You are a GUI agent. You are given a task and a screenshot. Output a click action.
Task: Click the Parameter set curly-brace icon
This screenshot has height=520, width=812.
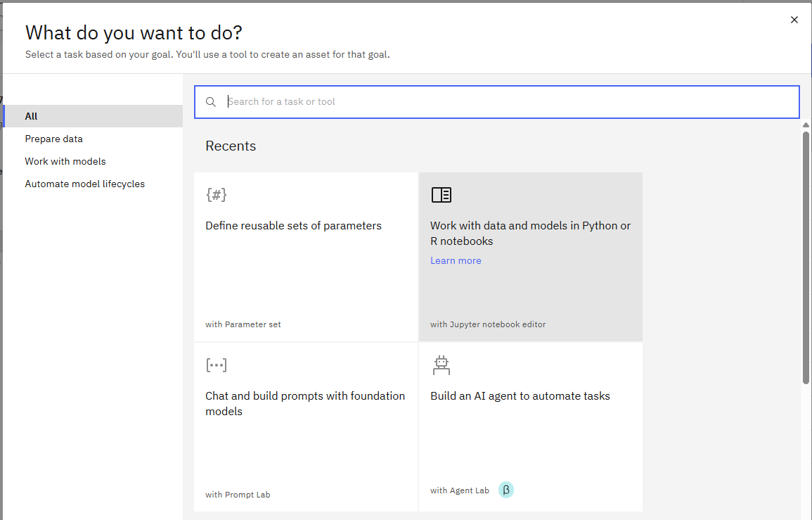217,195
